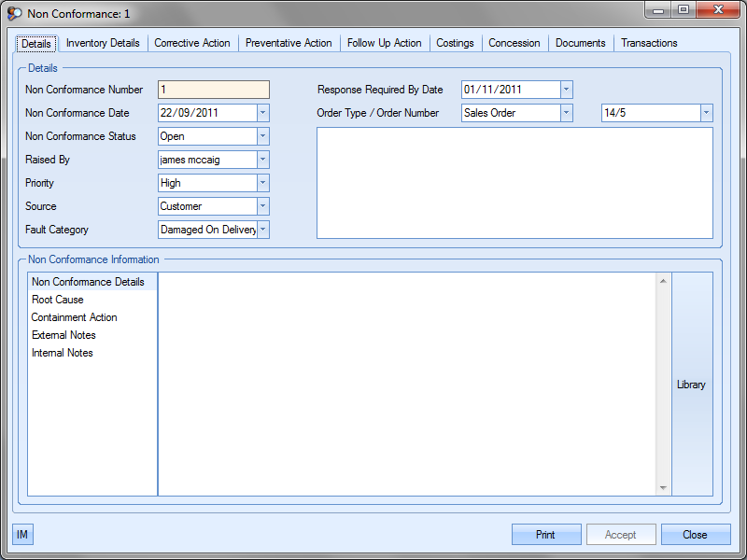
Task: Click the application icon in title bar
Action: [14, 14]
